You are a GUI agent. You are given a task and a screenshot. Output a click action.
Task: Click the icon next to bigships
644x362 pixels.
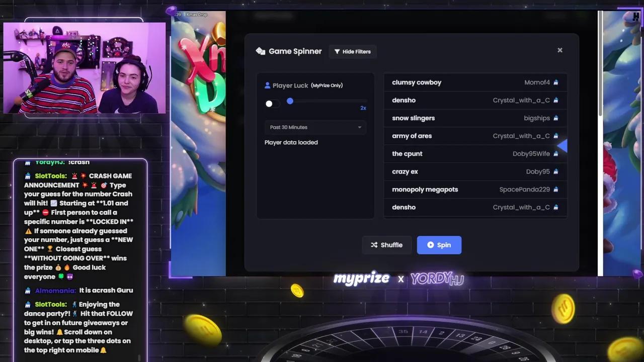point(555,118)
